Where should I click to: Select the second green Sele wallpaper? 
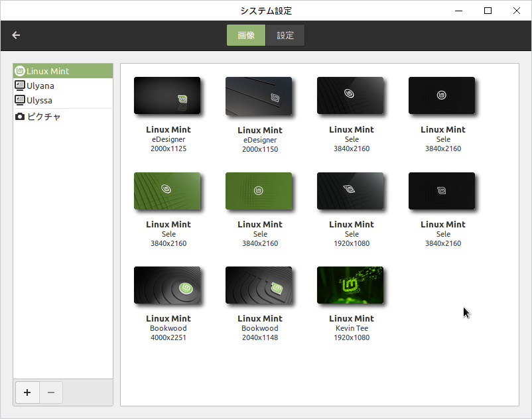coord(259,191)
